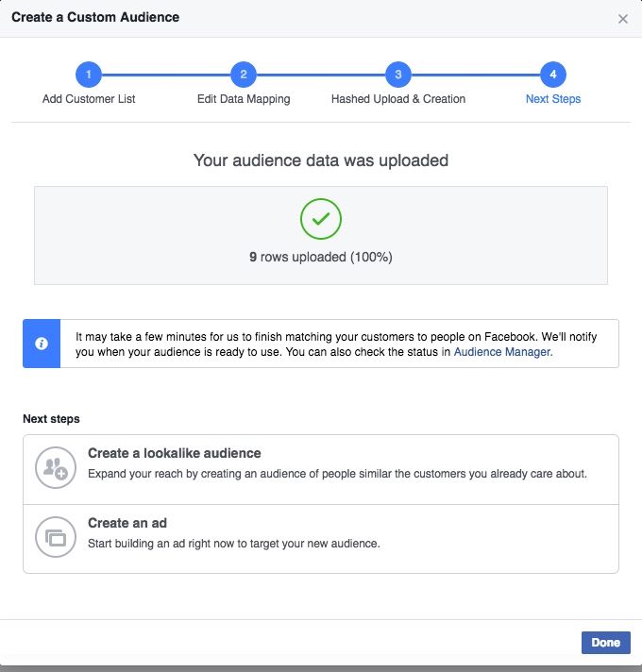Click the green upload success checkmark
The height and width of the screenshot is (672, 642).
click(x=321, y=219)
